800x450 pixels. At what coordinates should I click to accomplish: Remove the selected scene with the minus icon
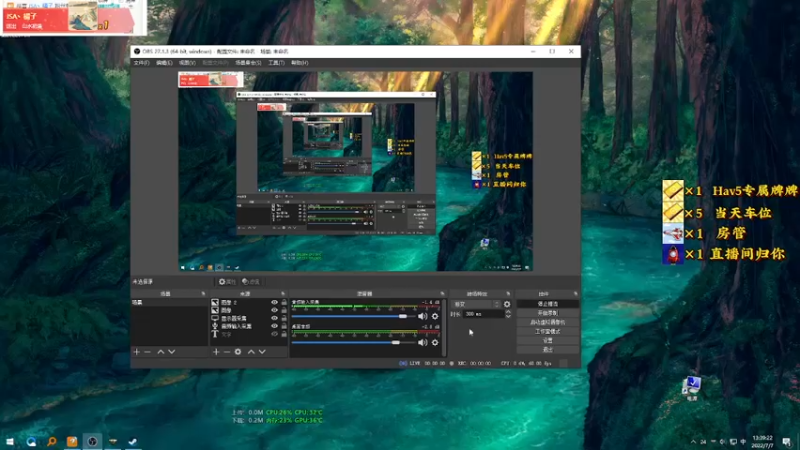click(147, 352)
